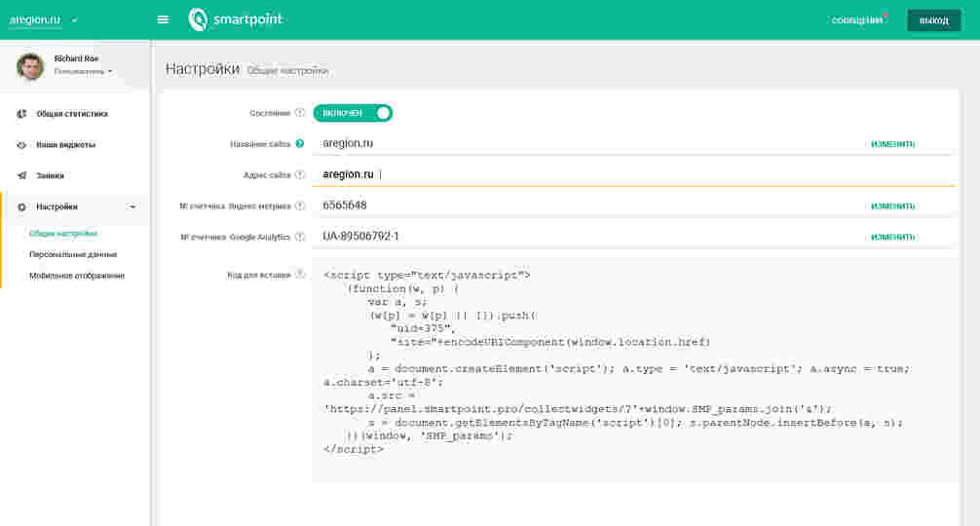Click ИЗМЕНИТЬ for Google Analytics counter
Viewport: 980px width, 526px height.
(892, 238)
